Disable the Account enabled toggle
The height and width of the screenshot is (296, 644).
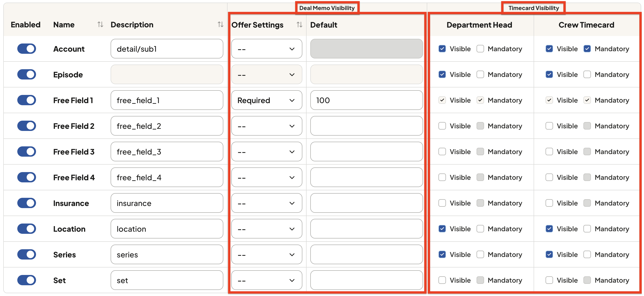coord(26,49)
